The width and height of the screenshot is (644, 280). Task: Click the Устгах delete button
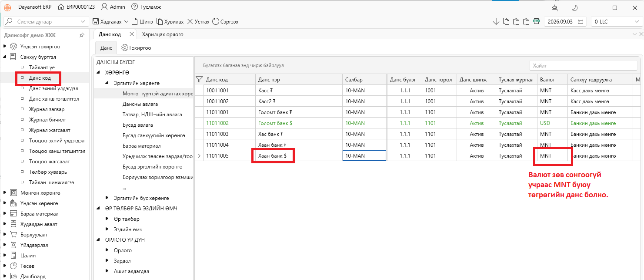(x=198, y=21)
